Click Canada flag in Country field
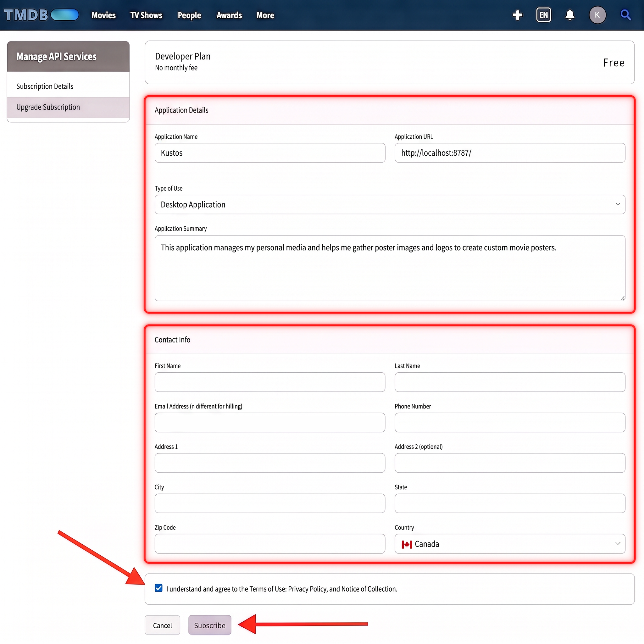The height and width of the screenshot is (644, 644). [x=407, y=544]
